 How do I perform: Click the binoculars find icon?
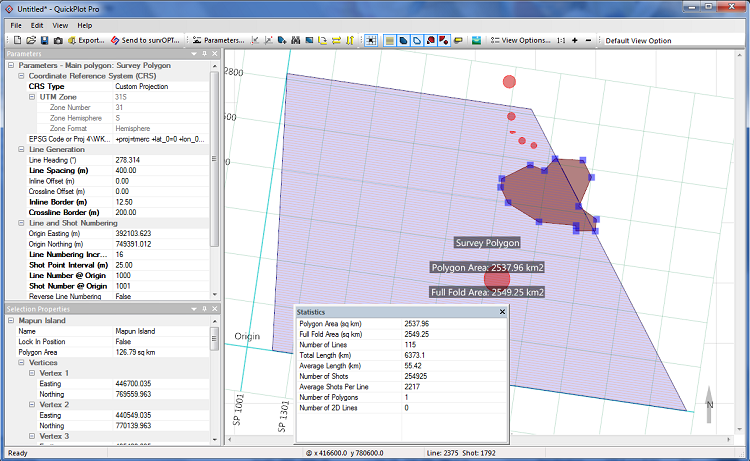296,40
